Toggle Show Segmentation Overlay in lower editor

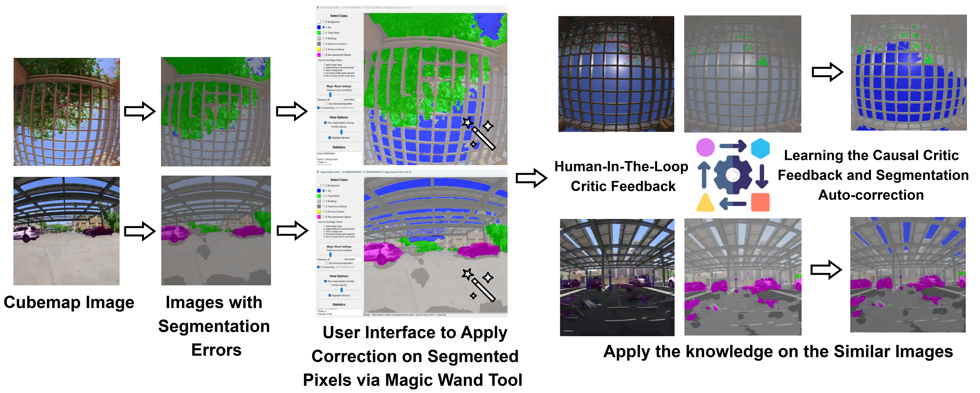(325, 281)
